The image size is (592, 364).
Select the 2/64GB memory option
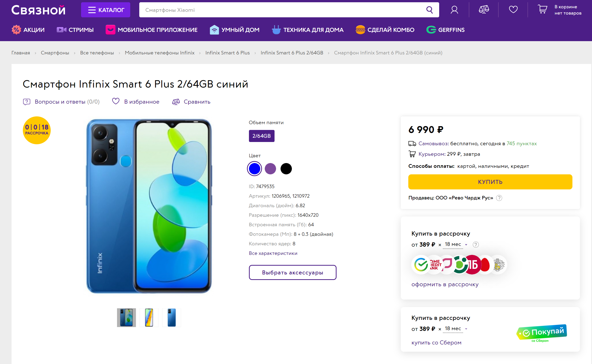[261, 136]
